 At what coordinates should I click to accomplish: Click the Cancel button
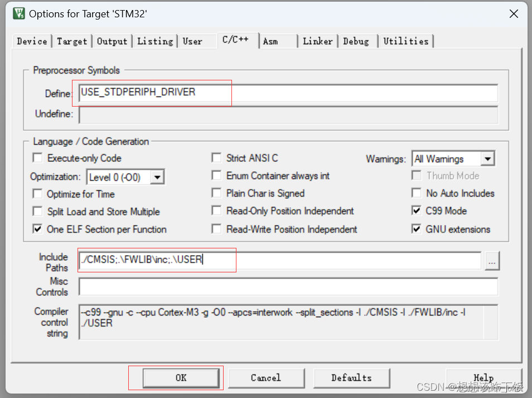[266, 377]
